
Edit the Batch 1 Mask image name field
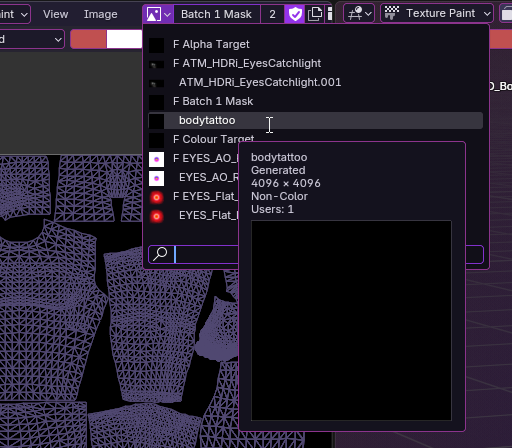coord(217,14)
